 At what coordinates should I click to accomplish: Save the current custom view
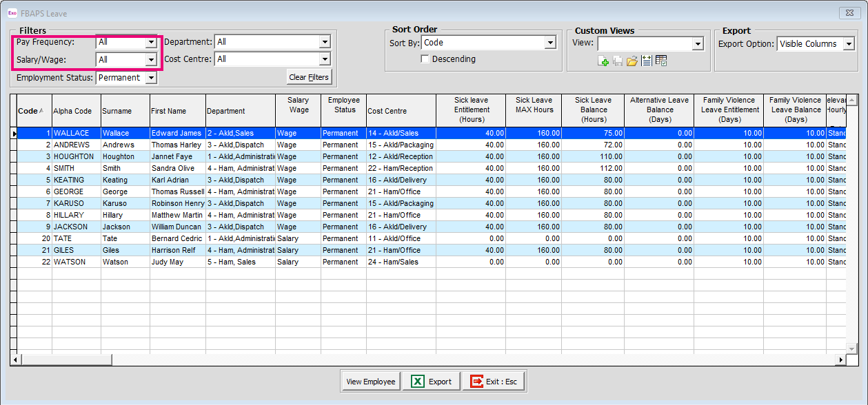click(617, 61)
